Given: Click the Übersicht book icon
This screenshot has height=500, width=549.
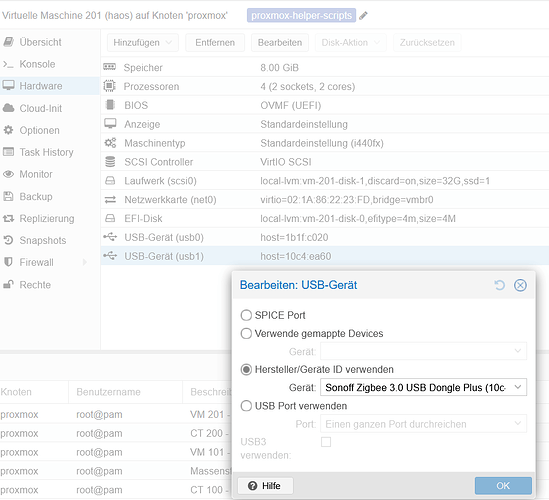Looking at the screenshot, I should [8, 42].
